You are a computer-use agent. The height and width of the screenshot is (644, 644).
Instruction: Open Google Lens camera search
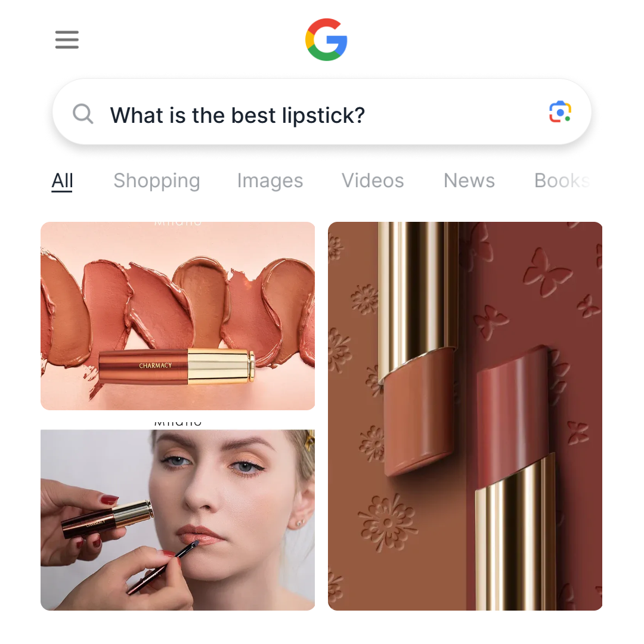point(560,112)
